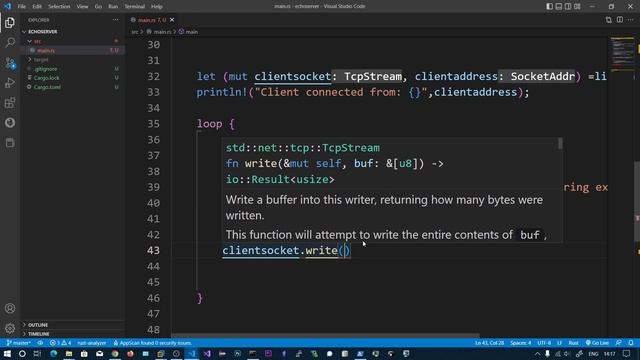Click the master branch status item

click(x=19, y=343)
